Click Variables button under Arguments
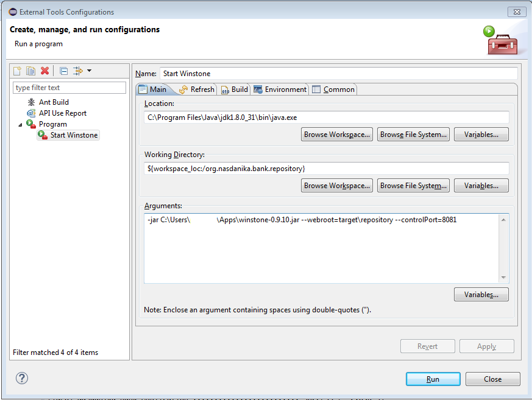Viewport: 532px width, 400px height. click(481, 294)
